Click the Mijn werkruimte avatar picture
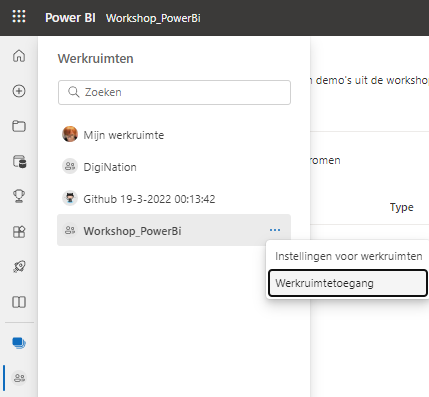Screen dimensions: 429x397 (x=70, y=134)
